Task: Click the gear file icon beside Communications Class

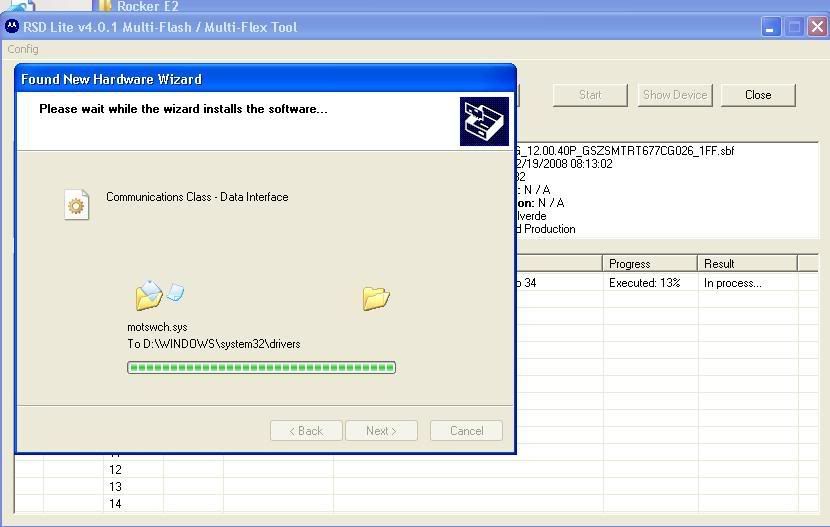Action: pos(77,205)
